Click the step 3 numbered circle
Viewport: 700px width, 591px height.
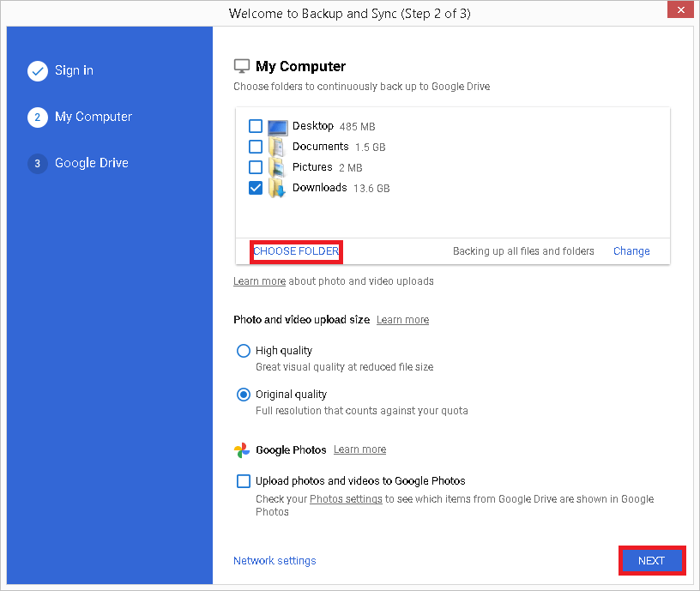tap(38, 163)
